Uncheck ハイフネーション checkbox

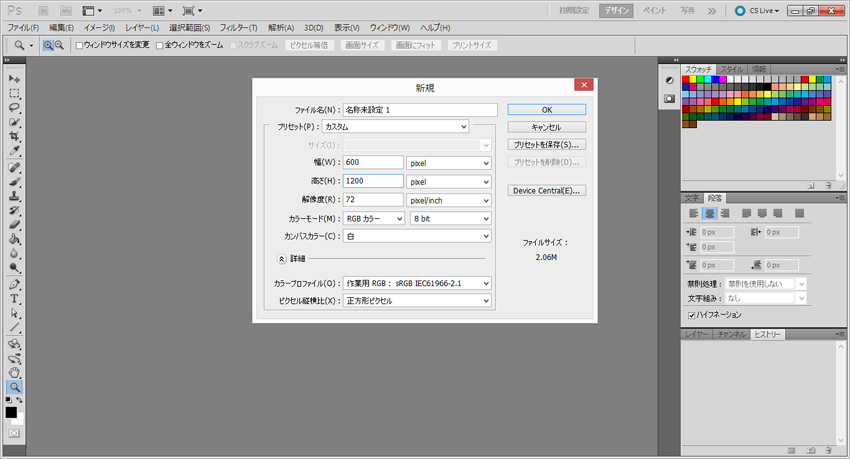pos(692,315)
